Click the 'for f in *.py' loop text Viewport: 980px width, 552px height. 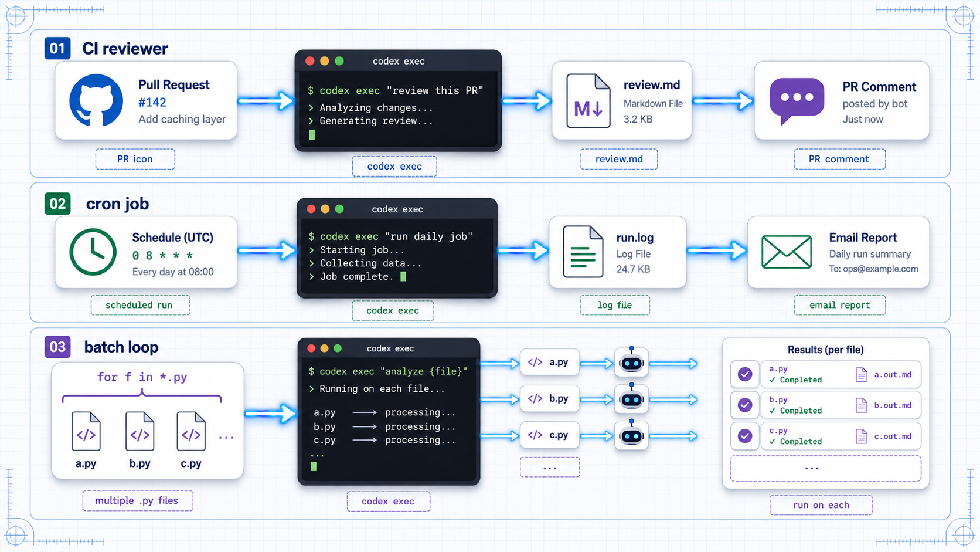(142, 377)
